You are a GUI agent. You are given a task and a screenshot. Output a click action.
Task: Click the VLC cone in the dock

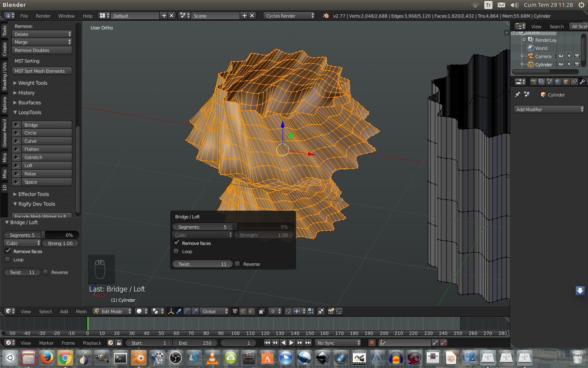click(x=212, y=358)
